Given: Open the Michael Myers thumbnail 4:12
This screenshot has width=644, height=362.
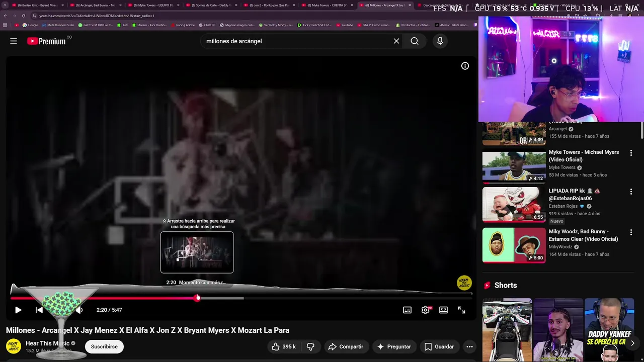Looking at the screenshot, I should point(514,166).
